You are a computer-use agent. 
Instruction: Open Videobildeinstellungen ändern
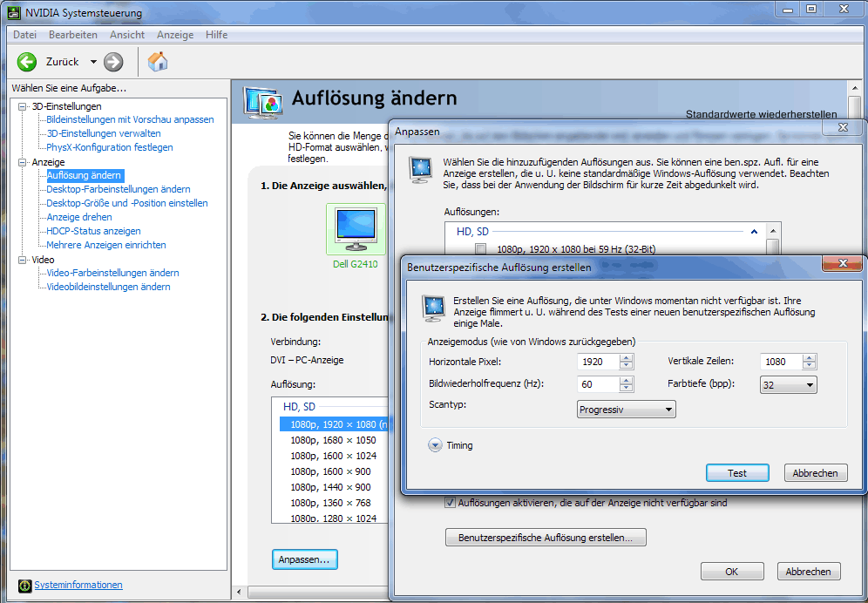108,287
